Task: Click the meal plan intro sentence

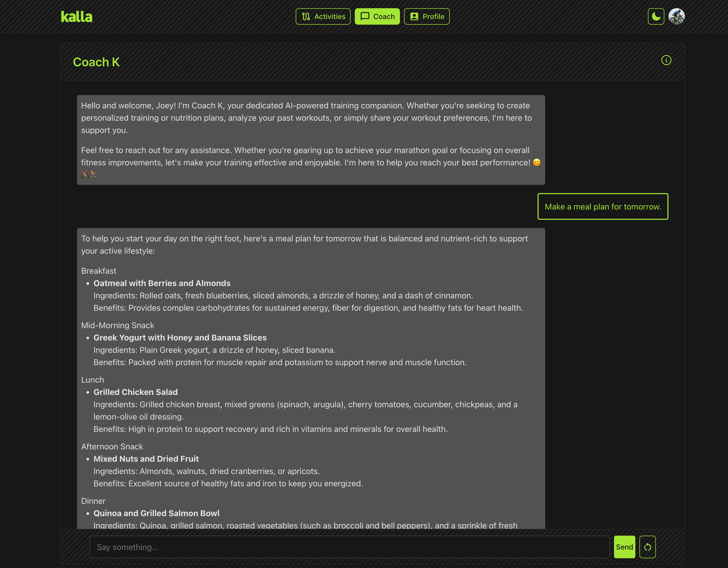Action: 304,244
